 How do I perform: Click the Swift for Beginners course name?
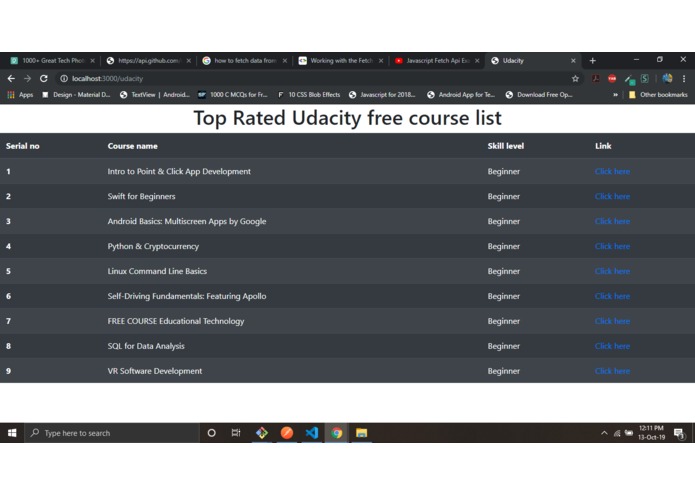141,196
